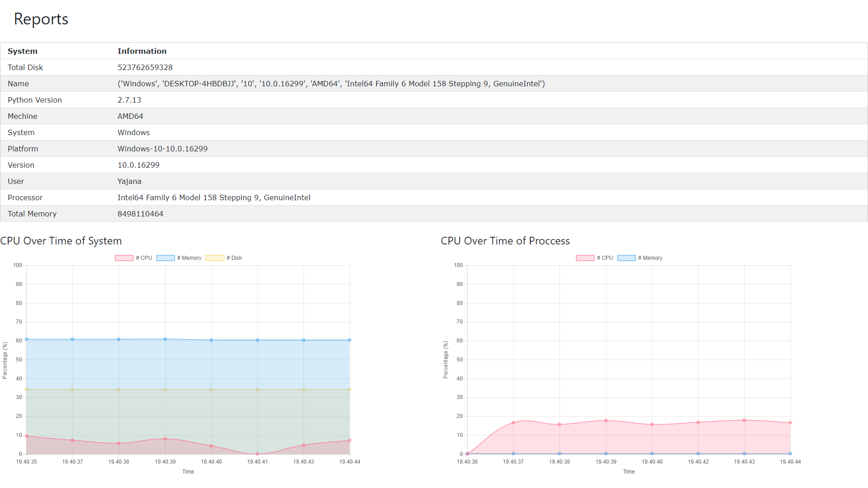Screen dimensions: 868x488
Task: Select the Windows-10-10.0.16299 value
Action: (x=163, y=149)
